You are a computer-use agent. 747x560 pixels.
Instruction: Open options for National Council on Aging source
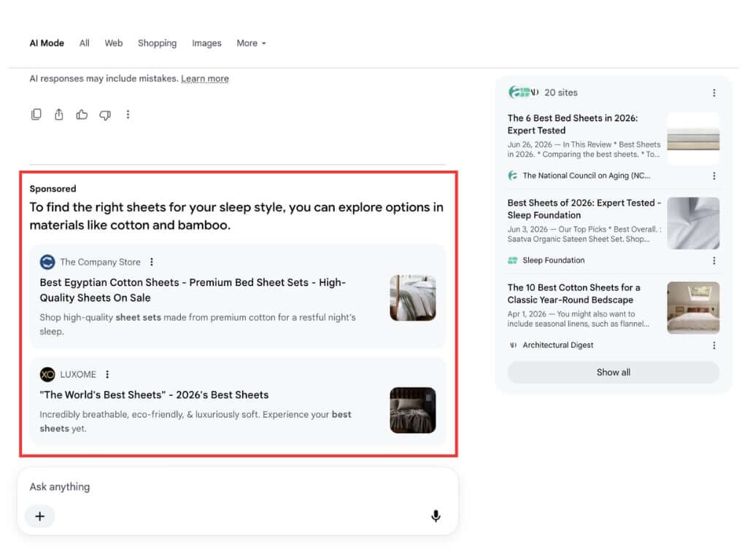(x=713, y=176)
